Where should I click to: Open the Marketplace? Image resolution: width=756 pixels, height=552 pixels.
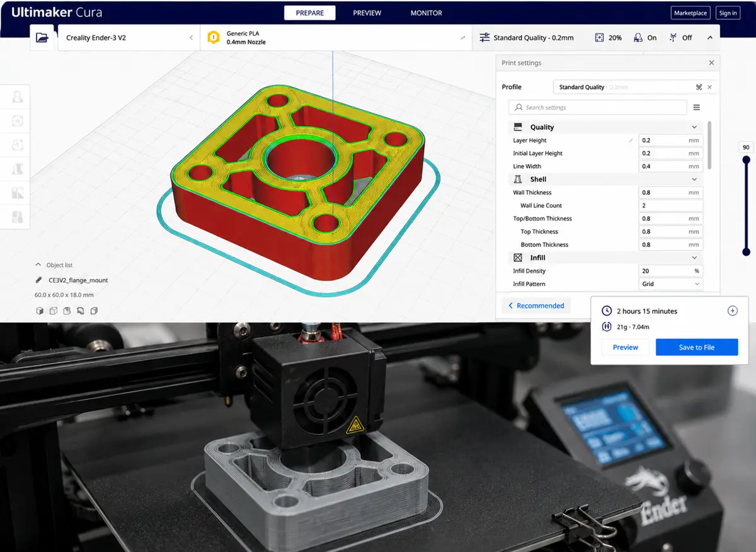[690, 13]
